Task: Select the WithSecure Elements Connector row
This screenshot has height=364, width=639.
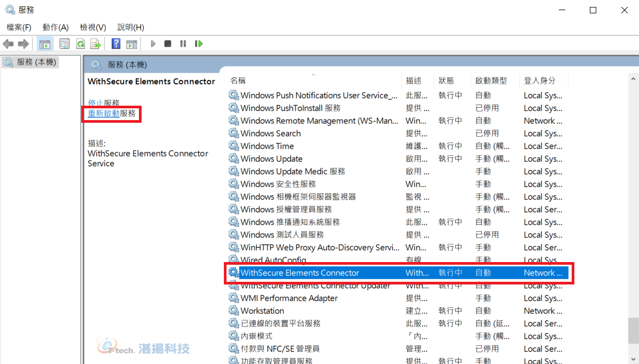Action: click(x=398, y=273)
